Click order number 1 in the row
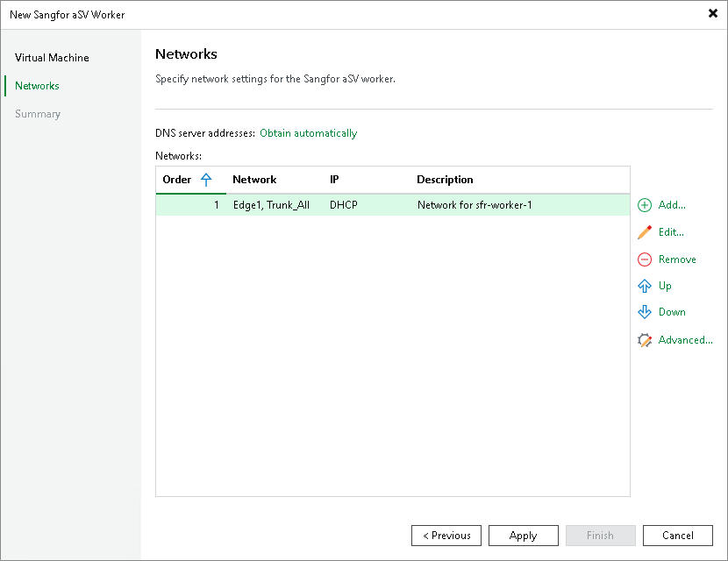728x561 pixels. point(217,205)
